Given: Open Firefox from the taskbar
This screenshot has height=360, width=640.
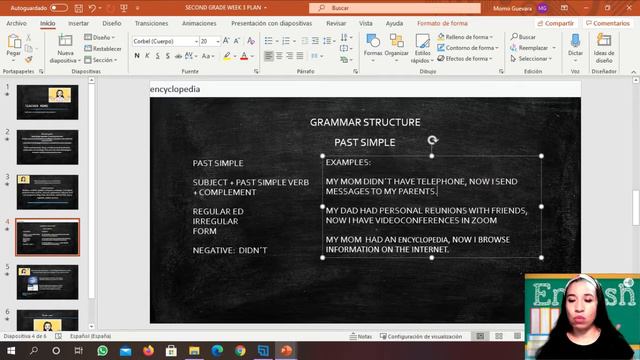Looking at the screenshot, I should (x=149, y=351).
